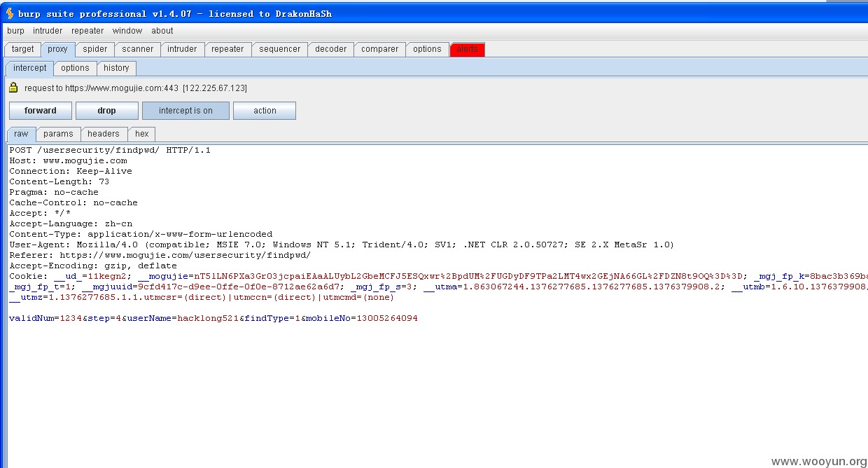Open the comparer tab

point(380,49)
